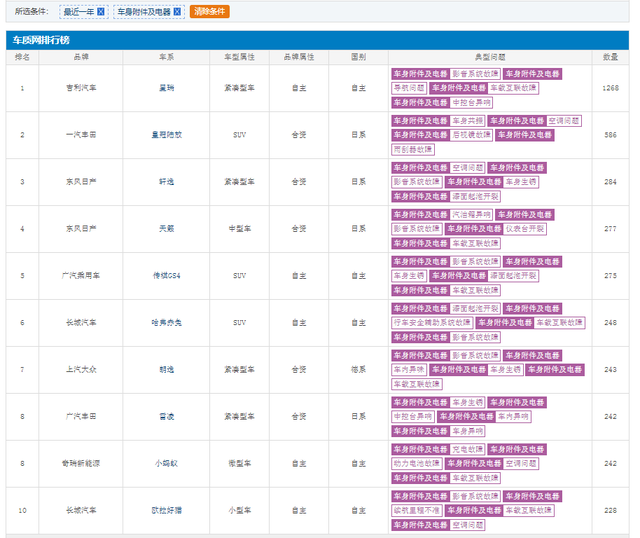Click the 典型问题 column header
The image size is (640, 538).
[x=490, y=57]
